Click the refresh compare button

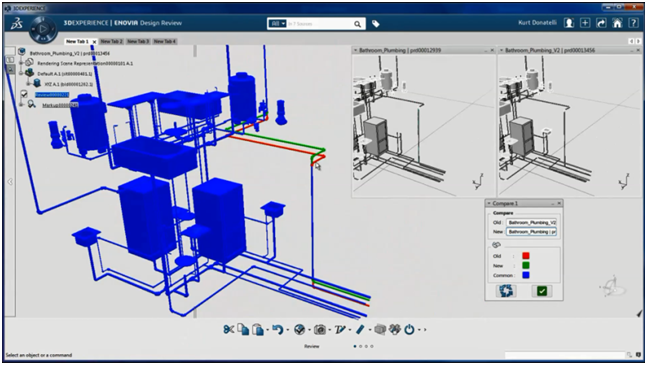pyautogui.click(x=506, y=291)
